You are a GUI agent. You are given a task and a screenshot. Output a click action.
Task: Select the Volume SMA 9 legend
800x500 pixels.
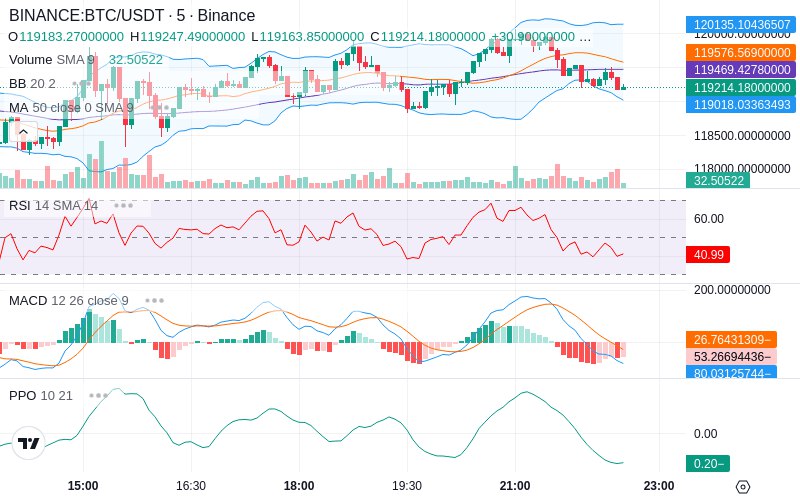[51, 60]
